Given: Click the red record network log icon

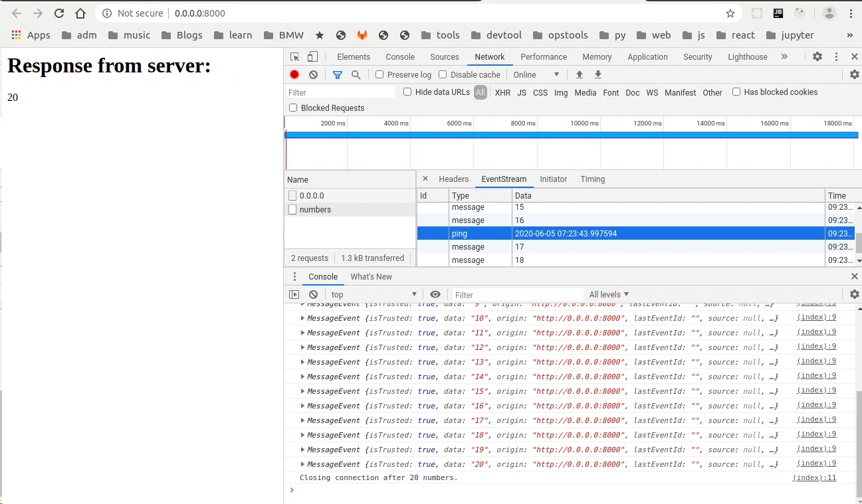Looking at the screenshot, I should point(294,75).
